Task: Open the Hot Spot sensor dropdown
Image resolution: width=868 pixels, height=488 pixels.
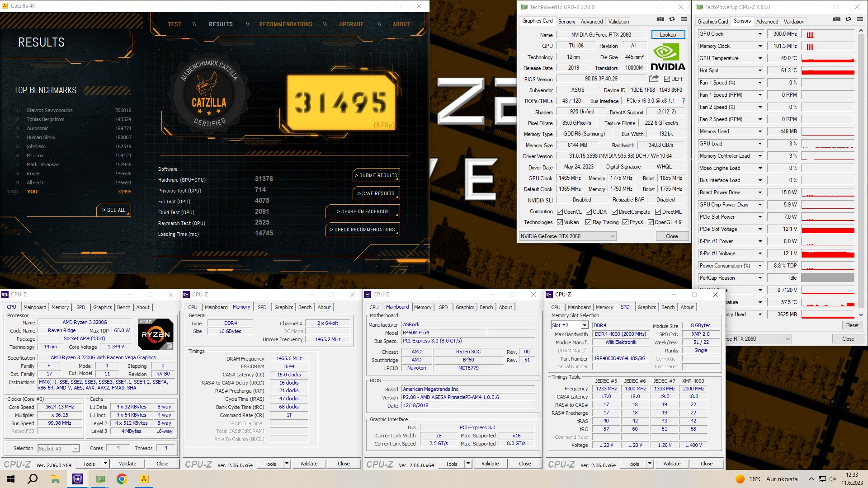Action: (x=760, y=70)
